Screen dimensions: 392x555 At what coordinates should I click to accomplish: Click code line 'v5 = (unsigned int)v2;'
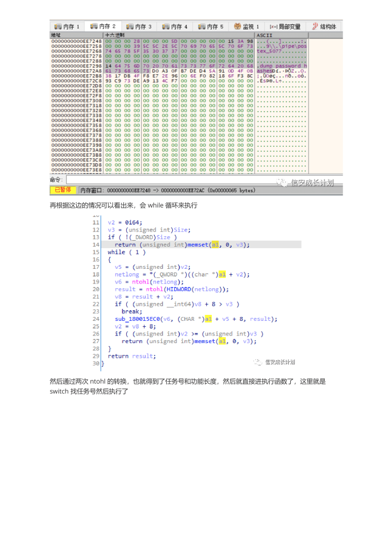click(152, 267)
